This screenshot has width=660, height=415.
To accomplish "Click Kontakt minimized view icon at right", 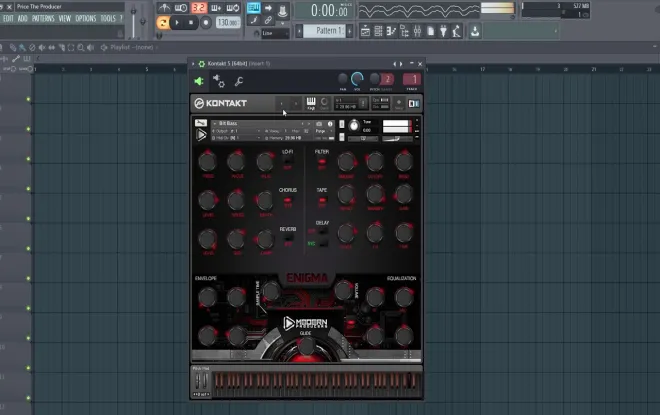I will [414, 104].
